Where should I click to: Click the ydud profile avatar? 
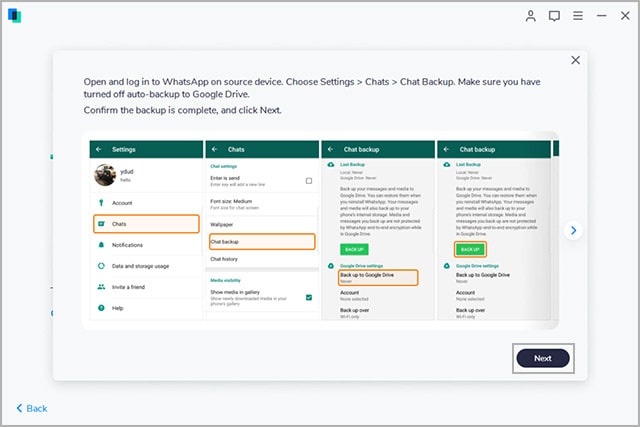[105, 175]
